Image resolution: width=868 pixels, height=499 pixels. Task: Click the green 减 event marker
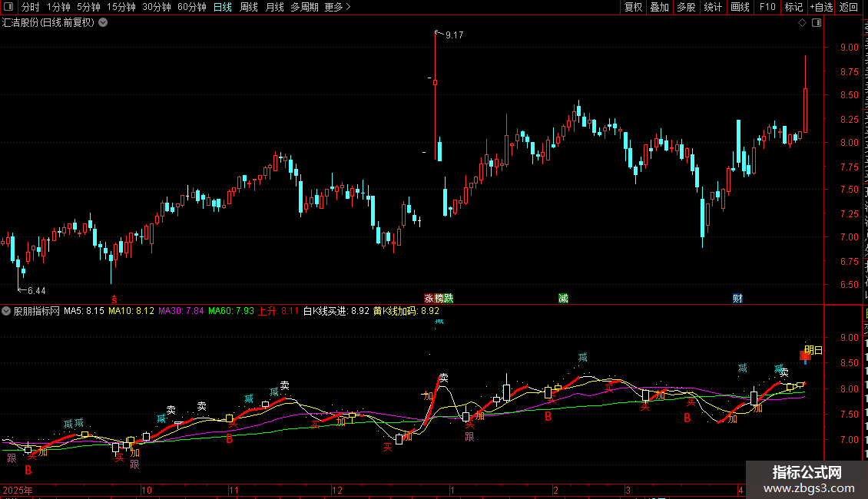[x=563, y=299]
